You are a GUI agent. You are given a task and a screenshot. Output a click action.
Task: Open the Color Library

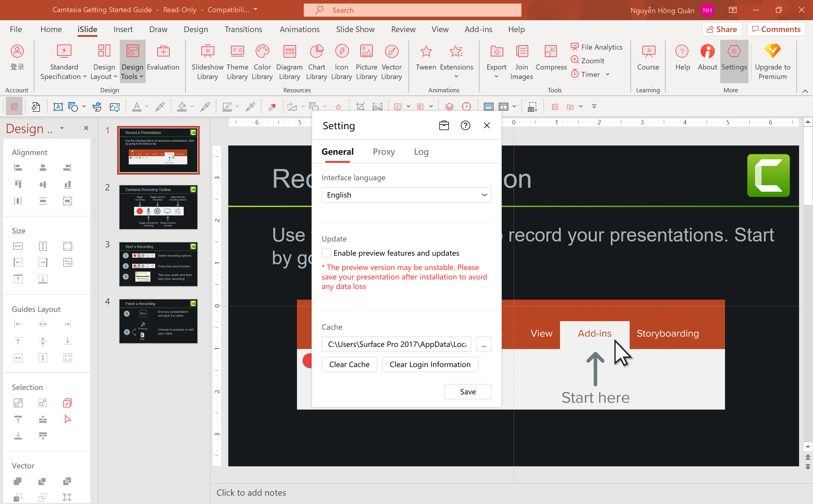point(262,62)
